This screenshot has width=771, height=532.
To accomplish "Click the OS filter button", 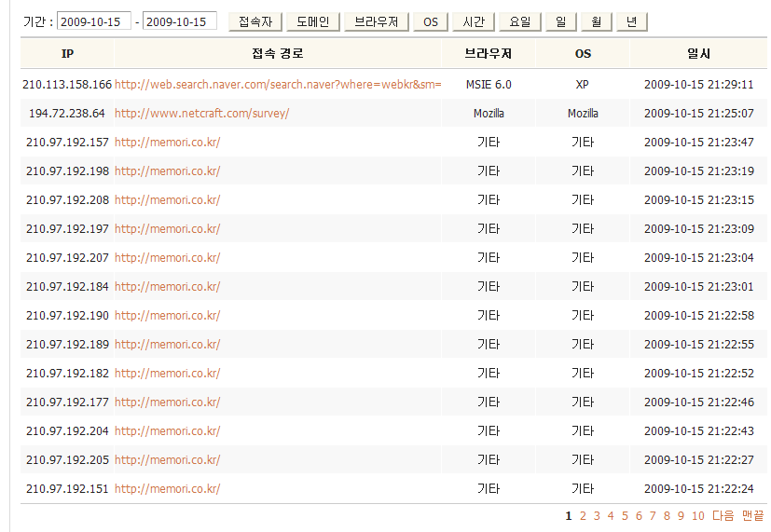I will pos(430,21).
